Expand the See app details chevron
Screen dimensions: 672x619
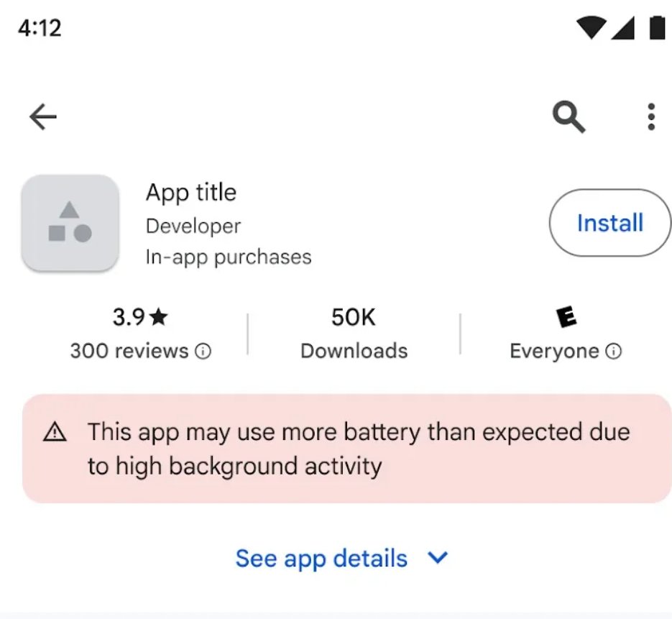[437, 559]
